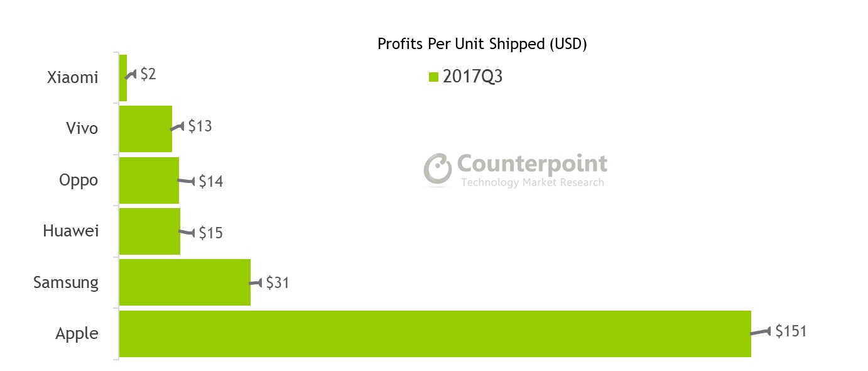Click the $2 data label
Image resolution: width=868 pixels, height=371 pixels.
click(148, 74)
